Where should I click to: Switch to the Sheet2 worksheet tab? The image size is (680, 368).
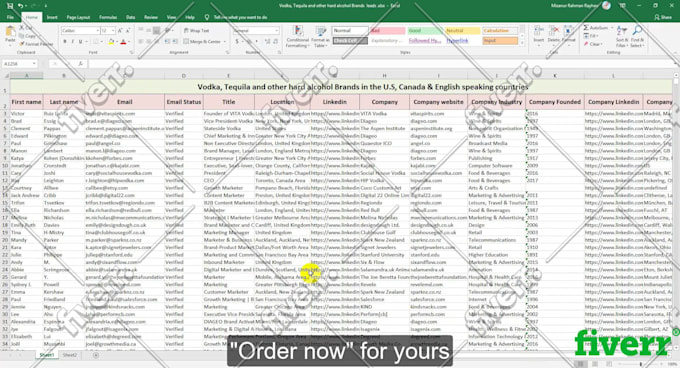click(70, 355)
